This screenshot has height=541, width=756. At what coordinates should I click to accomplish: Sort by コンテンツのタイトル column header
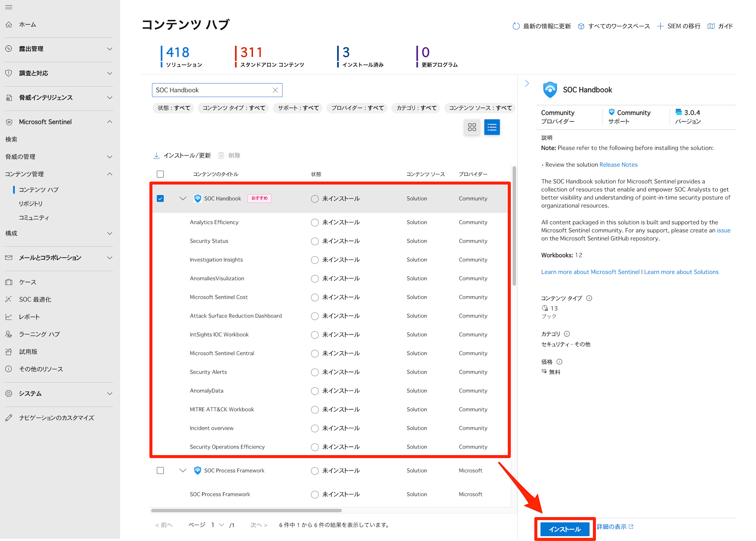click(215, 174)
